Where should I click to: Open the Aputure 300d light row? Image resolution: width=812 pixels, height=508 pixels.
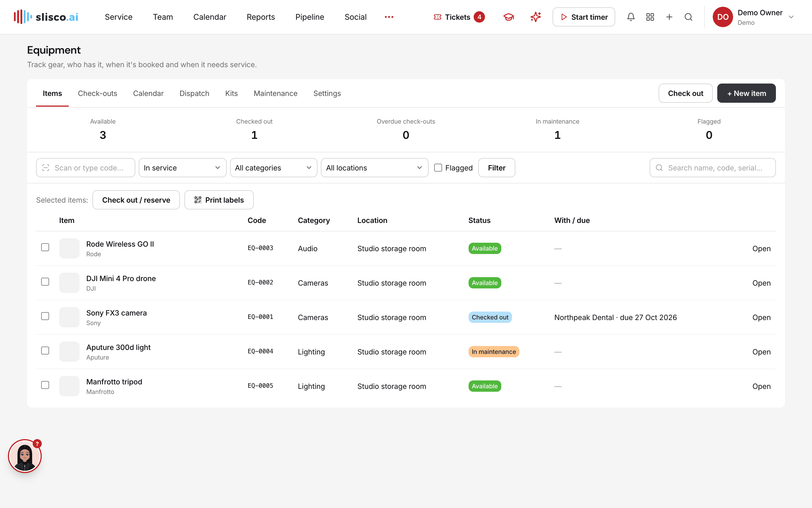(761, 352)
